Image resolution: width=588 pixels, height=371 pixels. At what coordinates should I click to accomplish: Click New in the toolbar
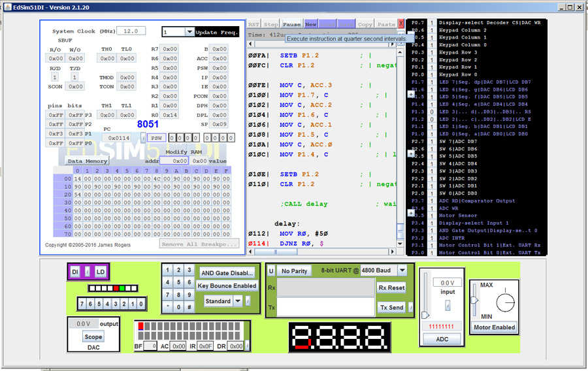(310, 24)
